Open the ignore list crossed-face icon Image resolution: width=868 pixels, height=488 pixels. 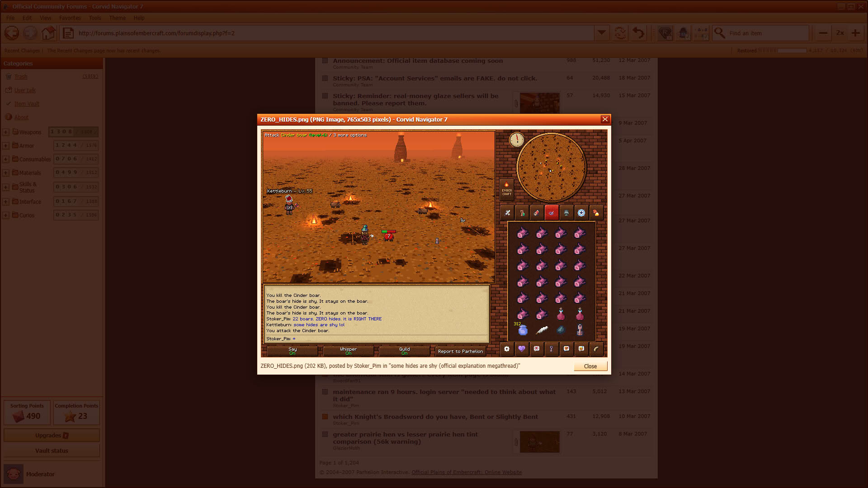(x=537, y=349)
